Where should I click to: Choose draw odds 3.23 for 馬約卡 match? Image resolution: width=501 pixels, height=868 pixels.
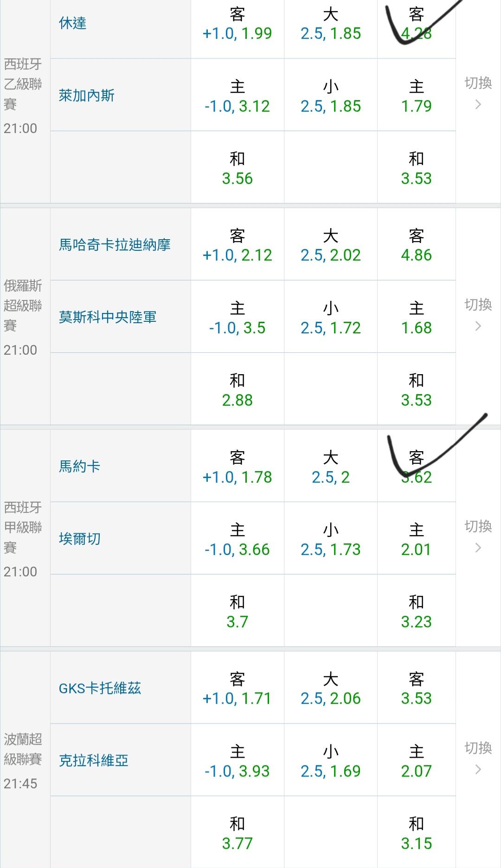pyautogui.click(x=416, y=612)
